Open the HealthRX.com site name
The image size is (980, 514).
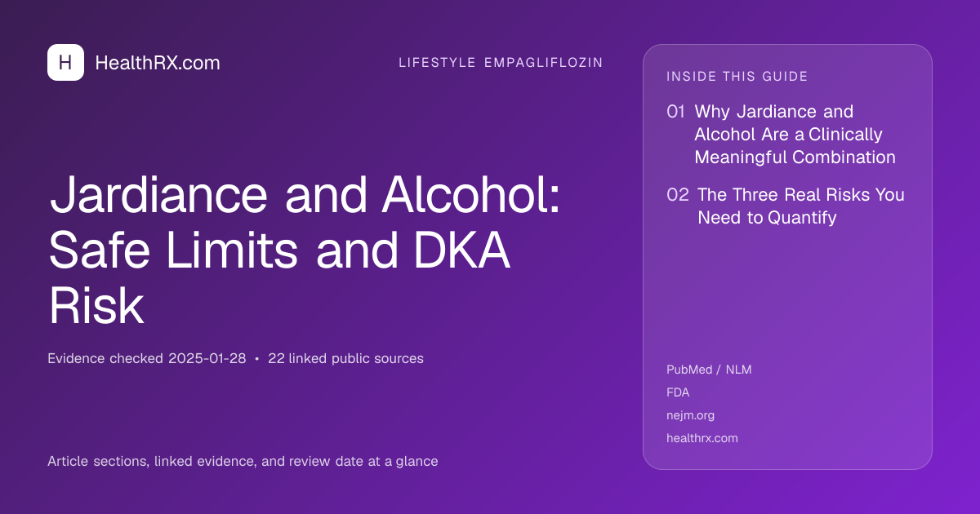[158, 63]
